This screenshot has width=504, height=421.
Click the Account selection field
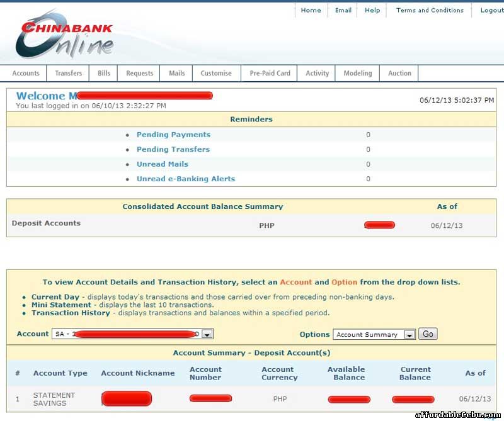(132, 334)
